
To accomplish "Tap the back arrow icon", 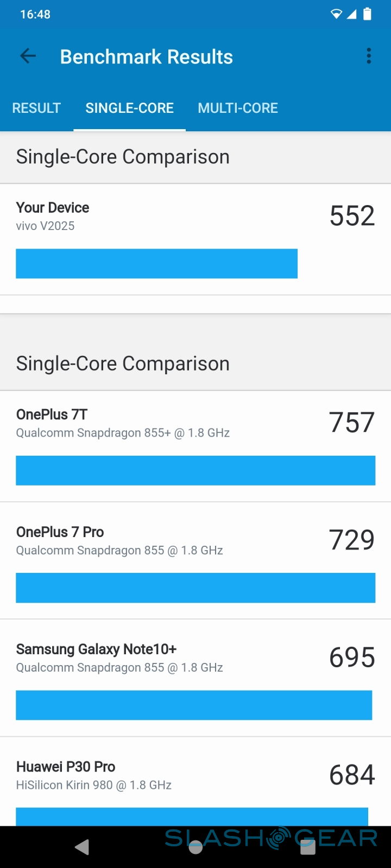I will pyautogui.click(x=28, y=56).
